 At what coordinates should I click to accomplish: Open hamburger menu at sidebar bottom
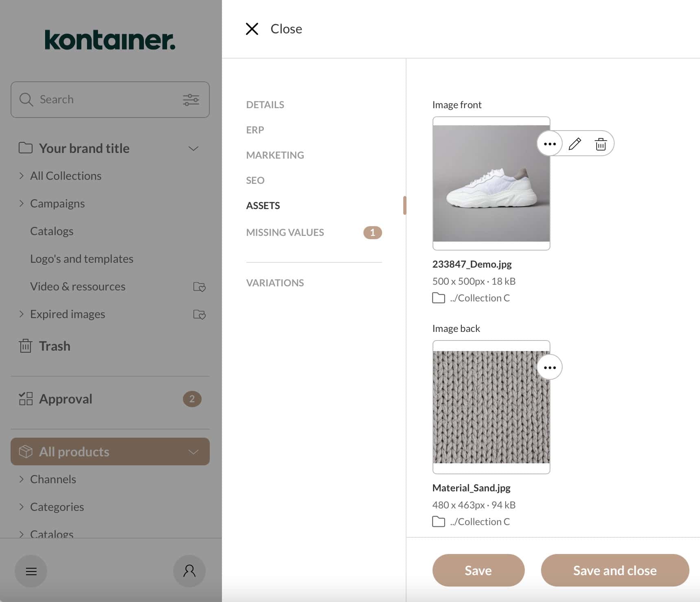(x=31, y=571)
